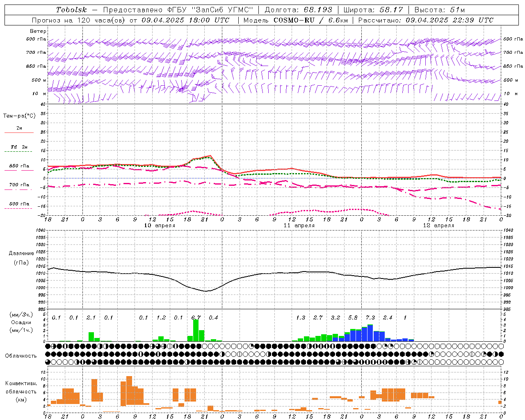Image resolution: width=525 pixels, height=420 pixels.
Task: Select the "Давление" pressure section label
Action: 21,253
